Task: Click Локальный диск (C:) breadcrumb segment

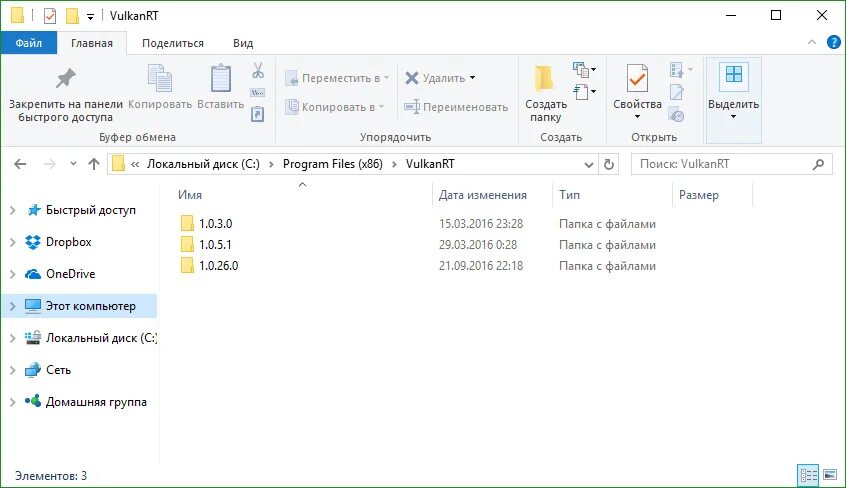Action: [x=203, y=164]
